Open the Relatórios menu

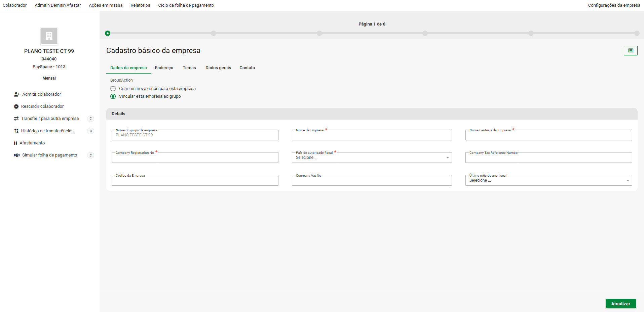pyautogui.click(x=140, y=5)
